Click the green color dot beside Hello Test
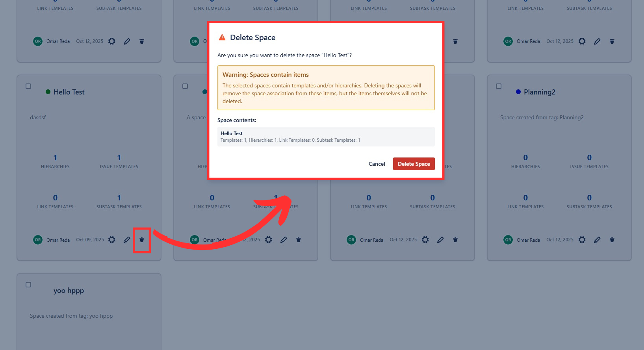 [48, 92]
